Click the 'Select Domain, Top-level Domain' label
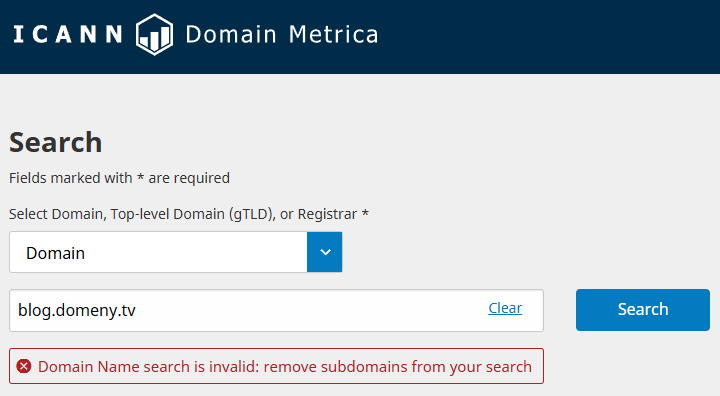This screenshot has width=720, height=396. point(189,214)
